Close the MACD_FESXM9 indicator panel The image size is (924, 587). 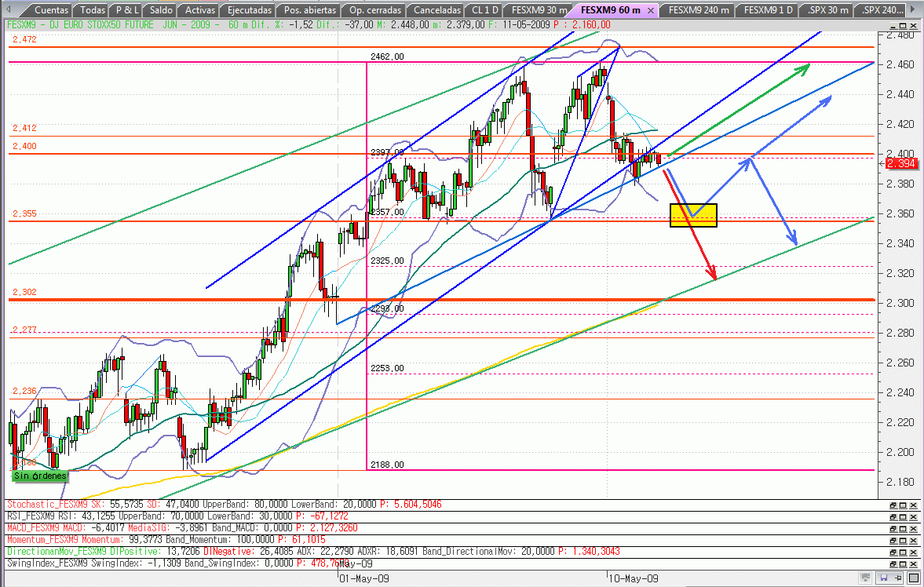(x=913, y=529)
